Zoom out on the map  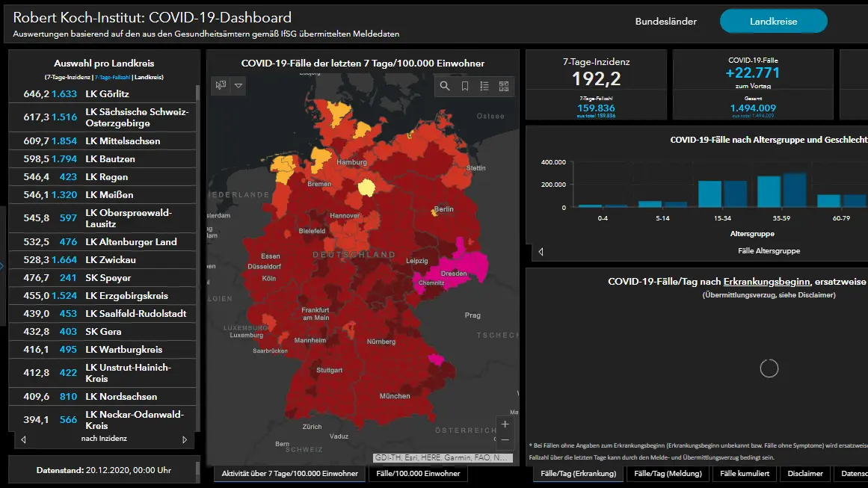tap(505, 440)
